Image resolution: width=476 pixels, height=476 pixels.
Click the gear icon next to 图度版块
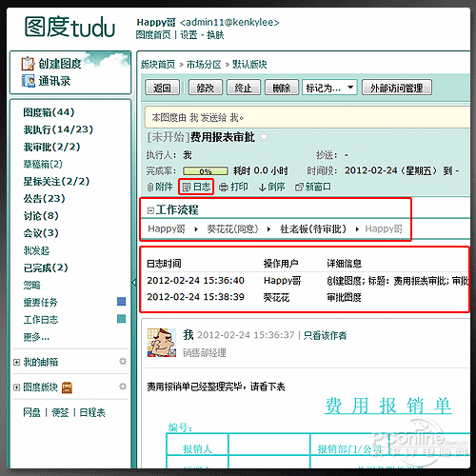123,387
